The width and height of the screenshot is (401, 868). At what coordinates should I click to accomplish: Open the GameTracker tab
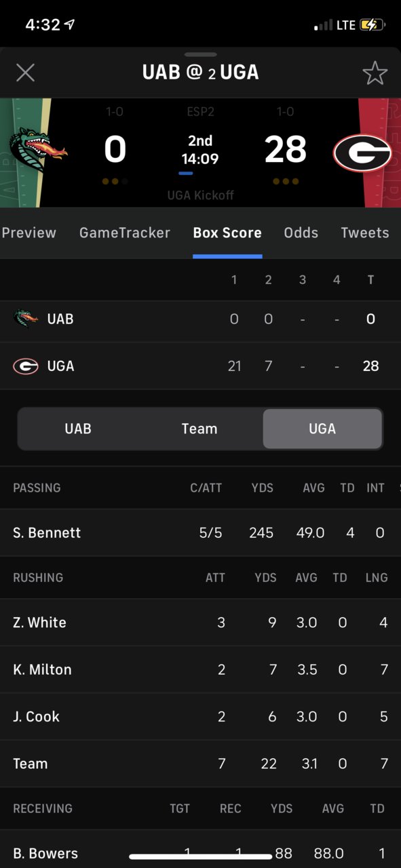point(125,233)
